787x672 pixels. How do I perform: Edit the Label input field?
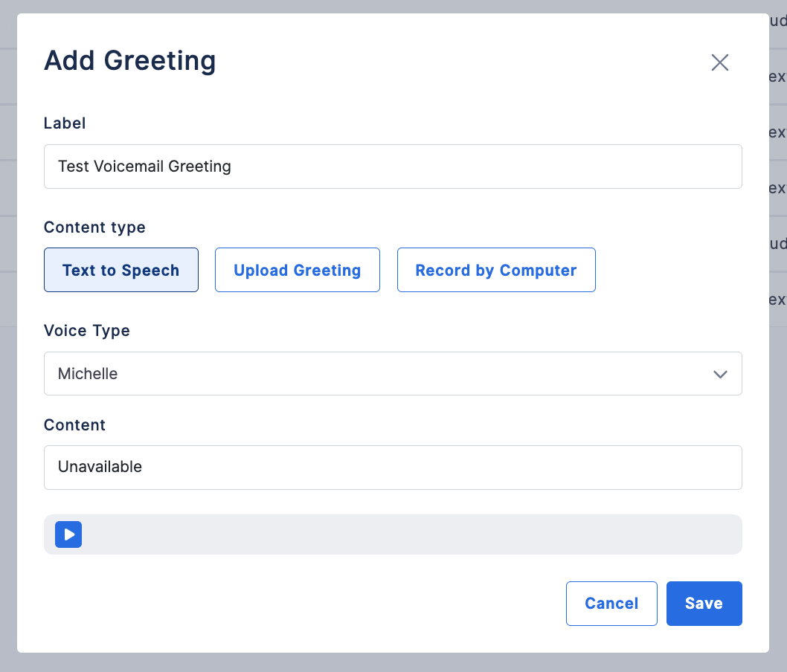393,167
